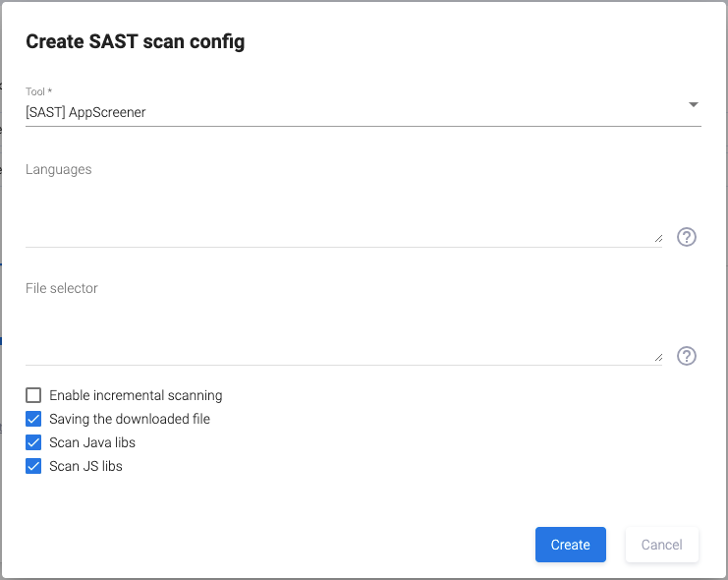The image size is (728, 580).
Task: Click the help icon beside Languages field
Action: 687,237
